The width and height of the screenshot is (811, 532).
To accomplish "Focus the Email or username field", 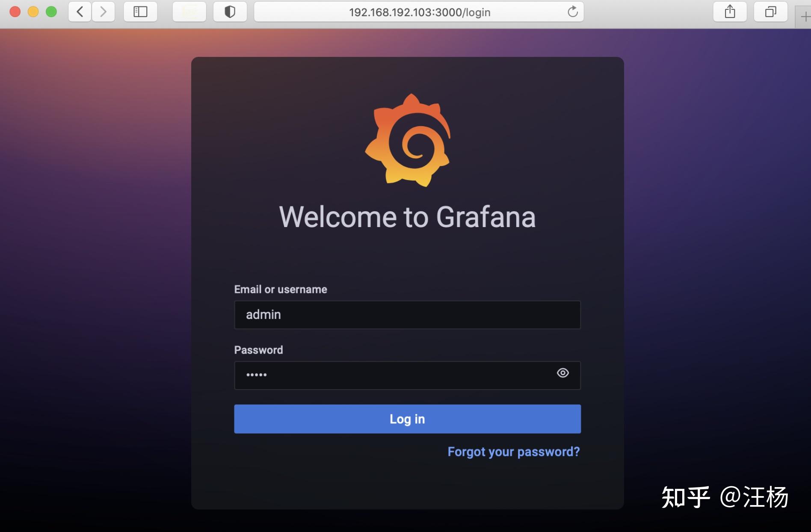I will coord(407,315).
